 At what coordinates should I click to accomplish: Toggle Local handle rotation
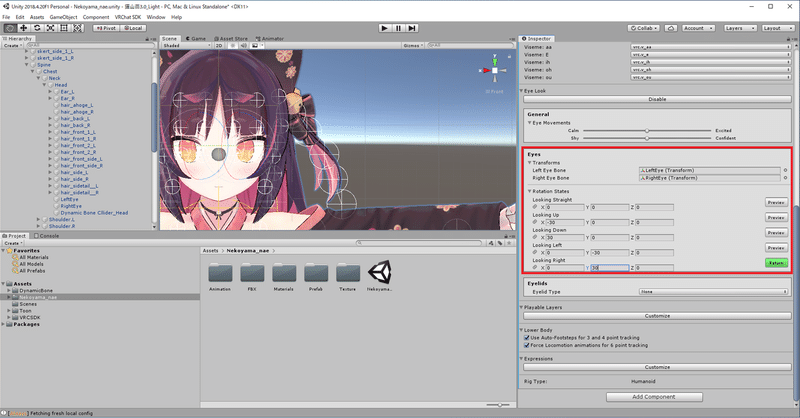[133, 28]
